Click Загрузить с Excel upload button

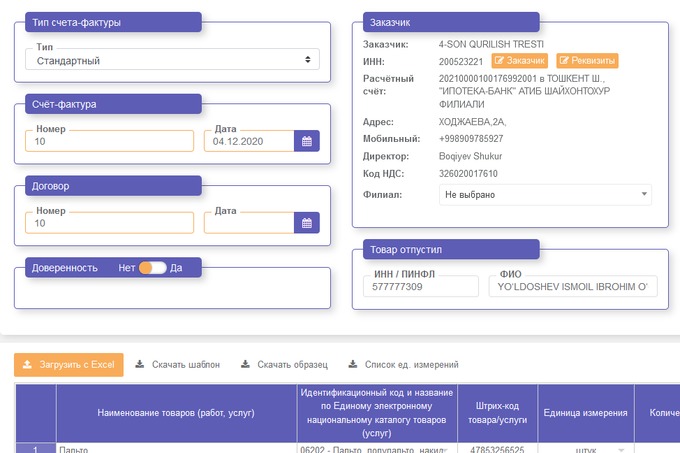[69, 365]
